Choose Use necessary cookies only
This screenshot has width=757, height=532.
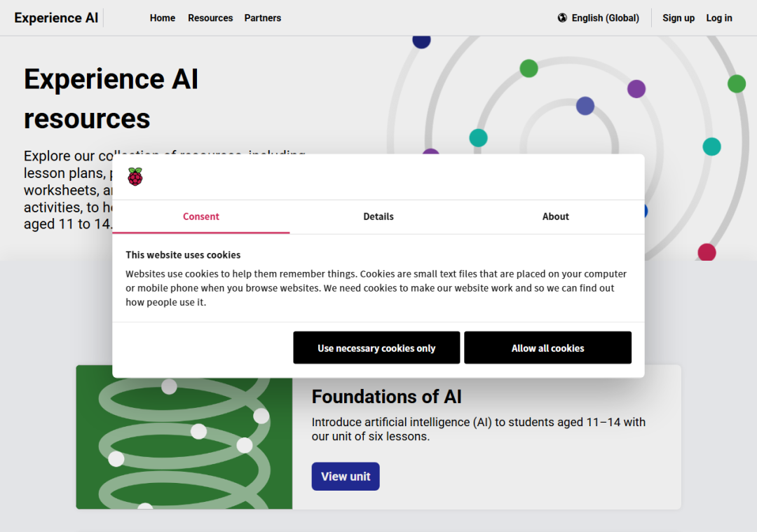[x=376, y=348]
